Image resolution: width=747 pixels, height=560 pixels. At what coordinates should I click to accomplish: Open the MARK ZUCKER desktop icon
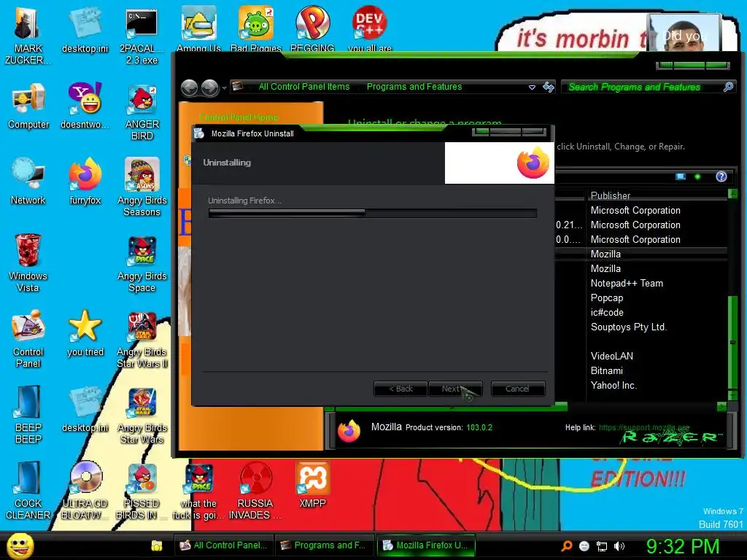(27, 36)
